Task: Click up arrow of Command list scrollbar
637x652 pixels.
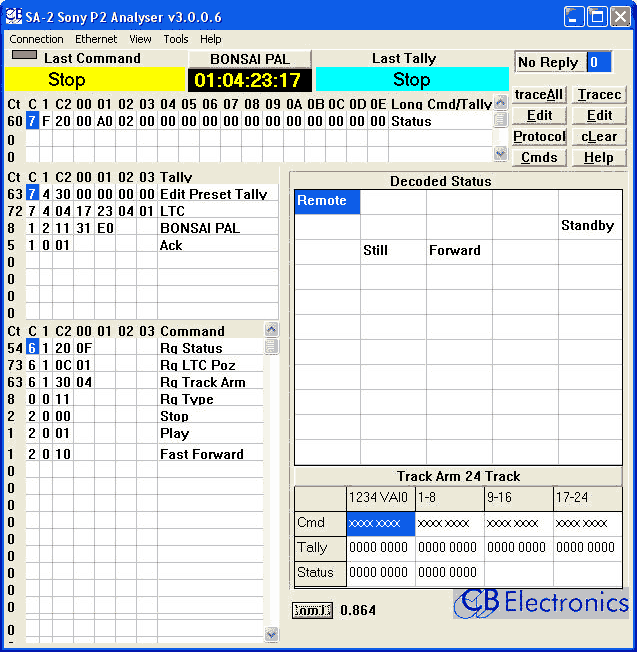Action: click(272, 330)
